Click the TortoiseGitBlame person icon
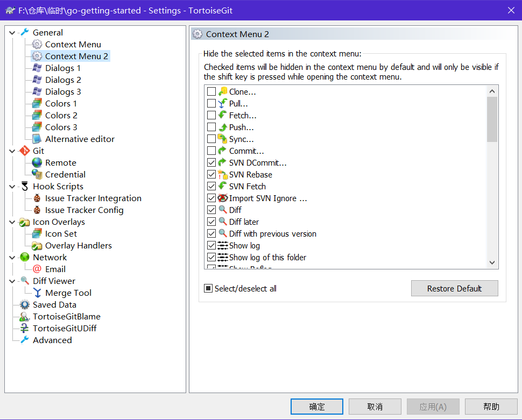The width and height of the screenshot is (522, 420). (x=25, y=317)
